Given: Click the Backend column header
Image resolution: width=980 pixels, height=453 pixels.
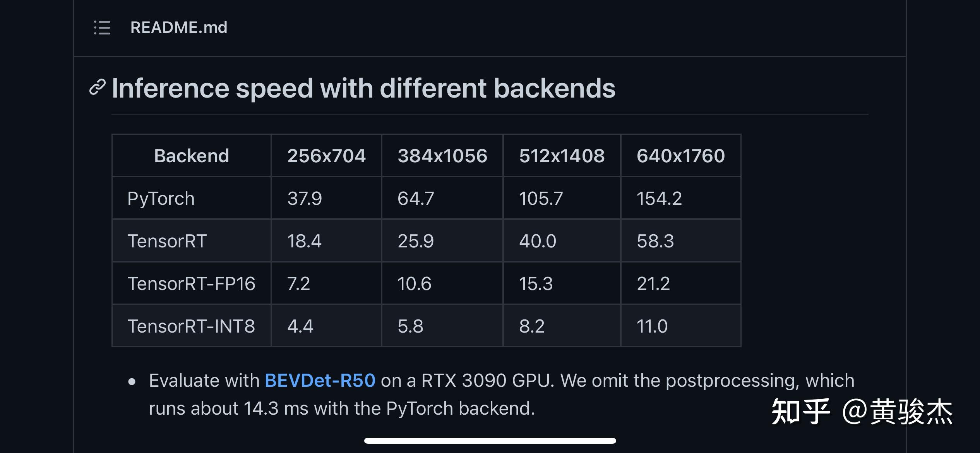Looking at the screenshot, I should point(192,156).
